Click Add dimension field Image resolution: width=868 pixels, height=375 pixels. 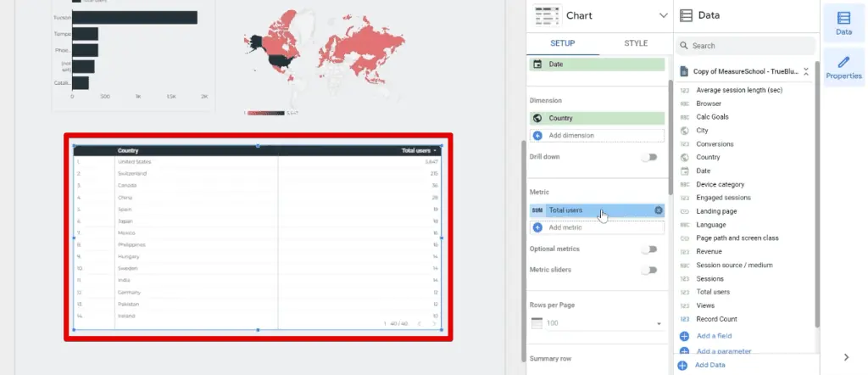[x=597, y=135]
